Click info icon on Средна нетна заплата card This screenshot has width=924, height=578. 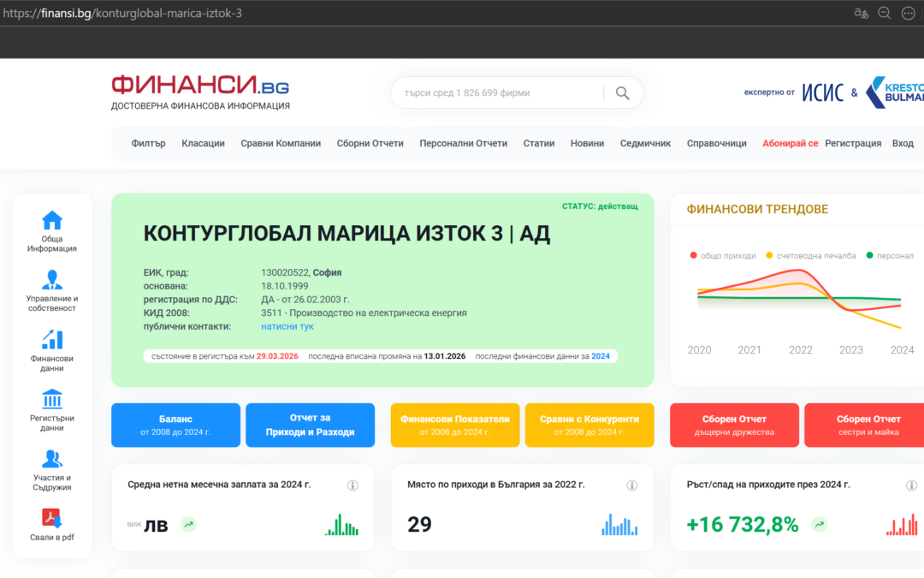coord(352,486)
